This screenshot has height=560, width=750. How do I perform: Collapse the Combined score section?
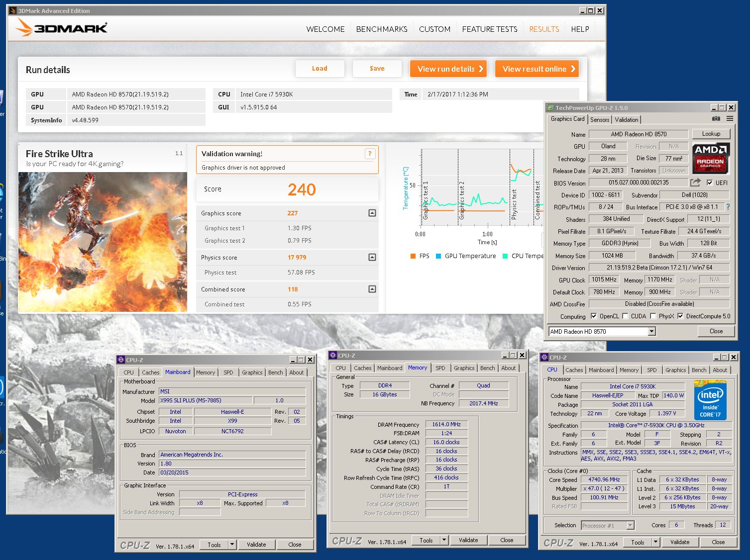372,289
